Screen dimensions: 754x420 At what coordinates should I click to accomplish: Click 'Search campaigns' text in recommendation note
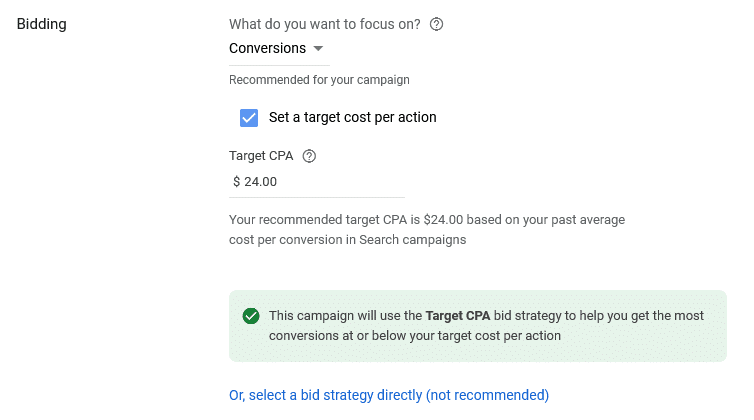(x=418, y=240)
